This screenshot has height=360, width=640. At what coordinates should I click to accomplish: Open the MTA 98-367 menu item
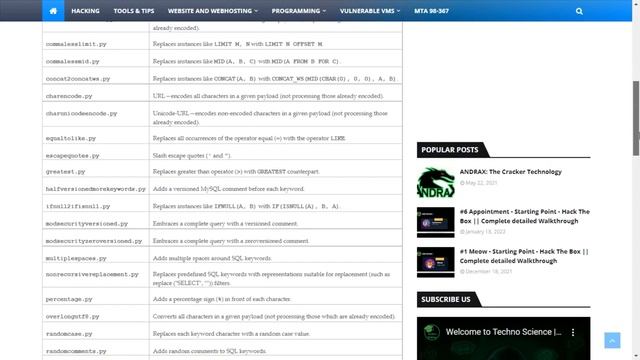pos(431,11)
